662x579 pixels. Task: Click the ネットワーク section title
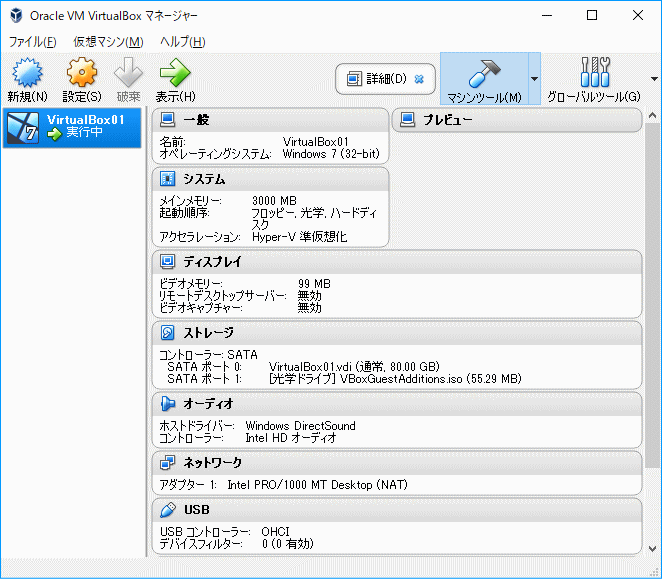pyautogui.click(x=213, y=463)
